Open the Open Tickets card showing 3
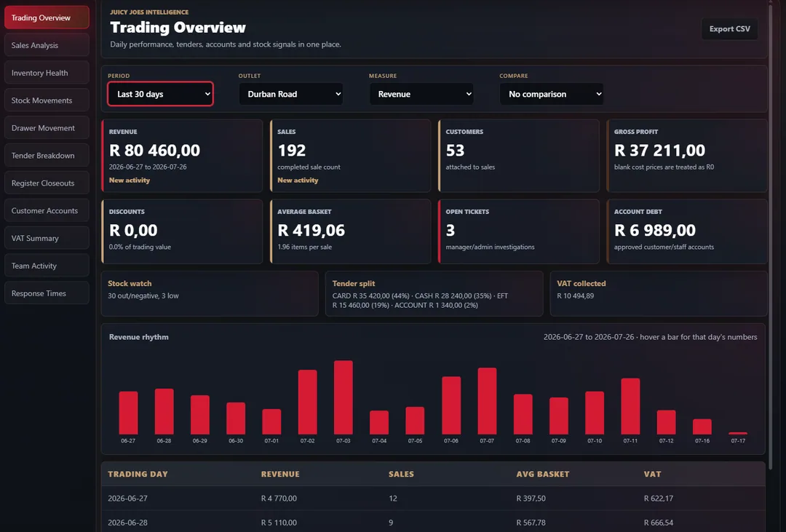The width and height of the screenshot is (786, 532). point(519,231)
